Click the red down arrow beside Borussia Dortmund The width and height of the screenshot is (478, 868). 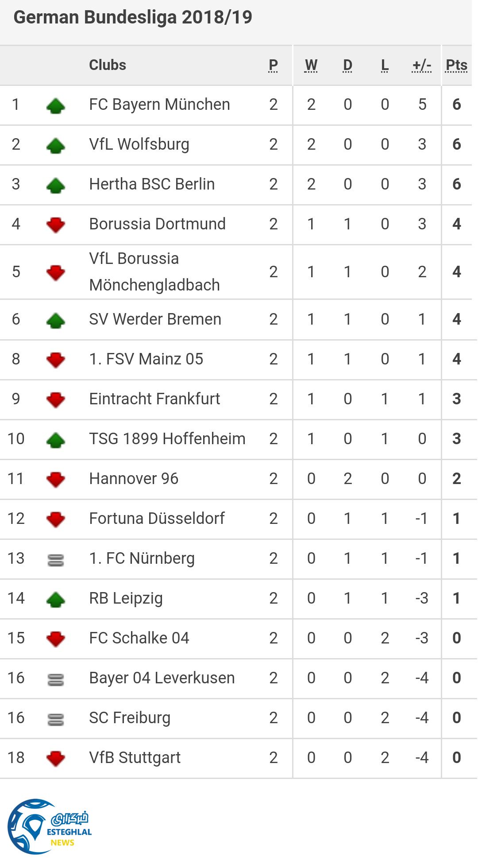tap(56, 225)
